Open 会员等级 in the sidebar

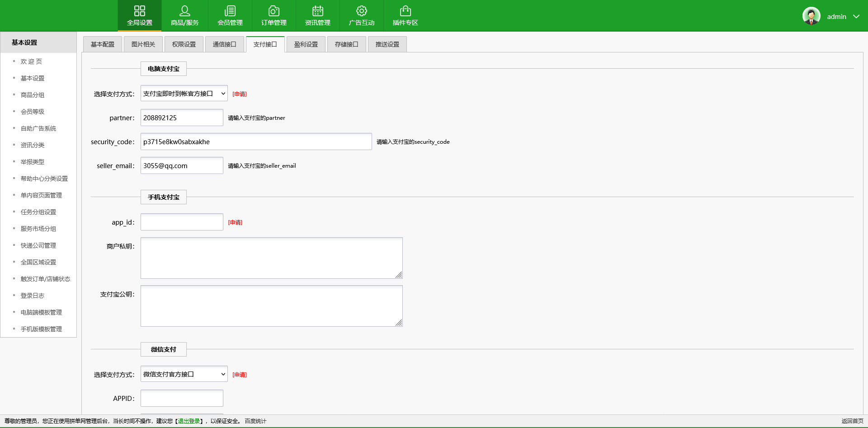pyautogui.click(x=33, y=112)
